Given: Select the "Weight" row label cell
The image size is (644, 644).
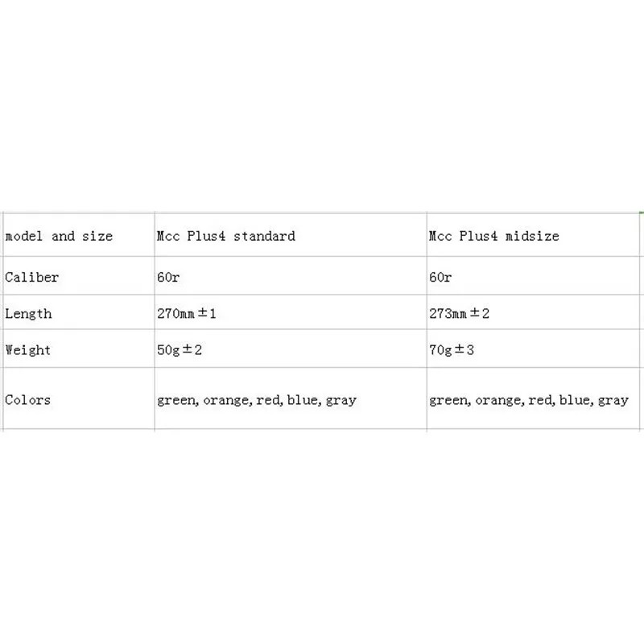Looking at the screenshot, I should 28,350.
